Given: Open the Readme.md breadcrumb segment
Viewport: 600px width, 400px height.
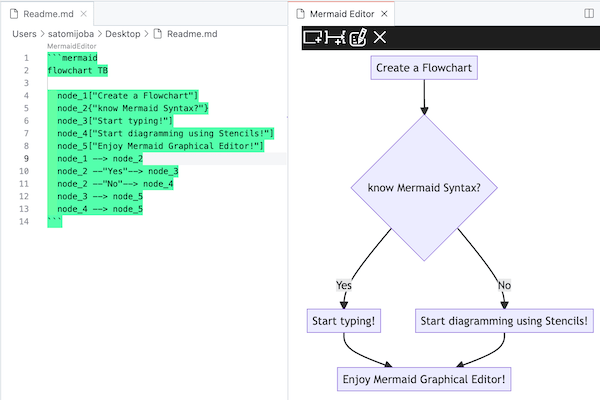Looking at the screenshot, I should coord(192,34).
